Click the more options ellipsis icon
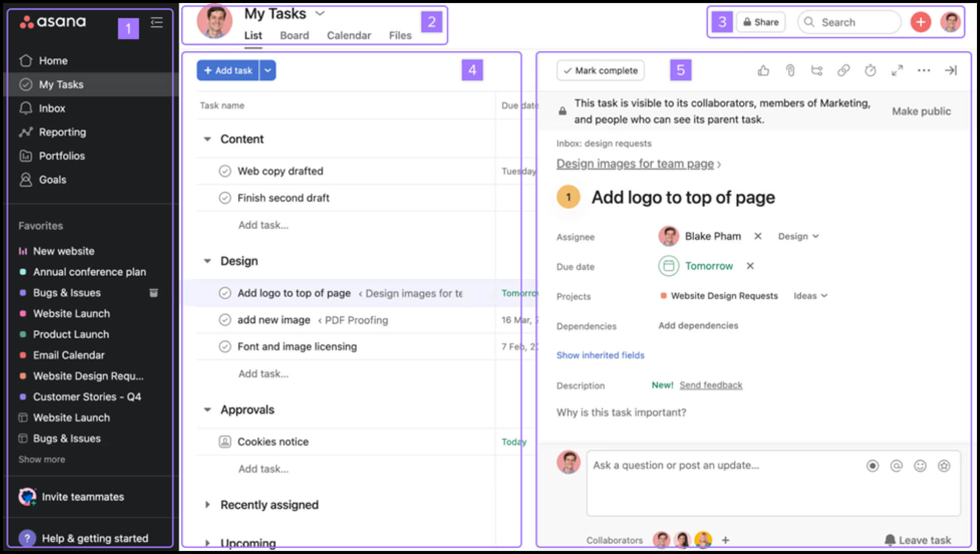Viewport: 980px width, 554px height. pyautogui.click(x=924, y=70)
